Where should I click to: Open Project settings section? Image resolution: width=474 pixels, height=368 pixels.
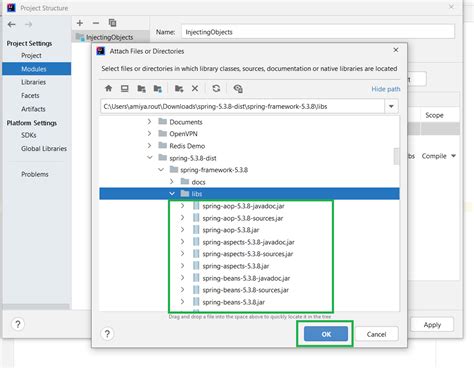click(31, 56)
